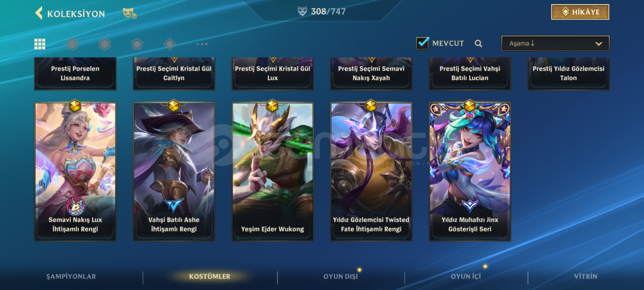Open the three-dots more filters icon
644x290 pixels.
pos(202,44)
